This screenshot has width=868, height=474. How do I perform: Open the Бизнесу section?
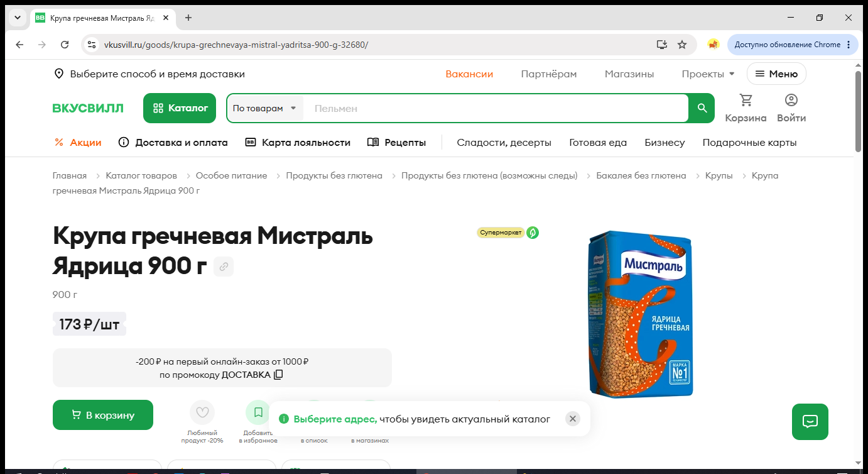tap(665, 142)
